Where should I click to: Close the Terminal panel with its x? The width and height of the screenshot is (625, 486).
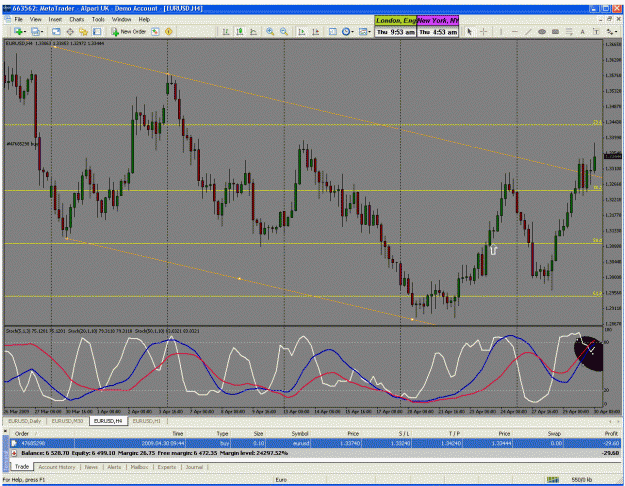(6, 431)
